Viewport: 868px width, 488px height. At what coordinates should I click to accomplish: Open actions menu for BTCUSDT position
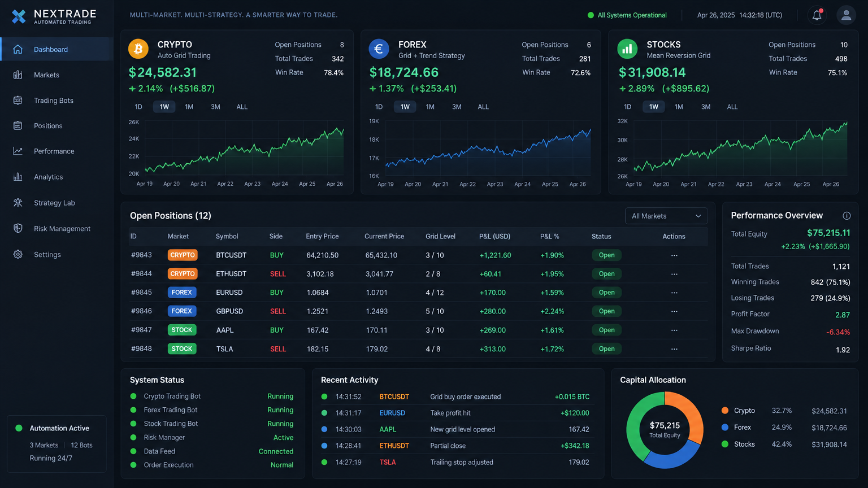click(674, 255)
